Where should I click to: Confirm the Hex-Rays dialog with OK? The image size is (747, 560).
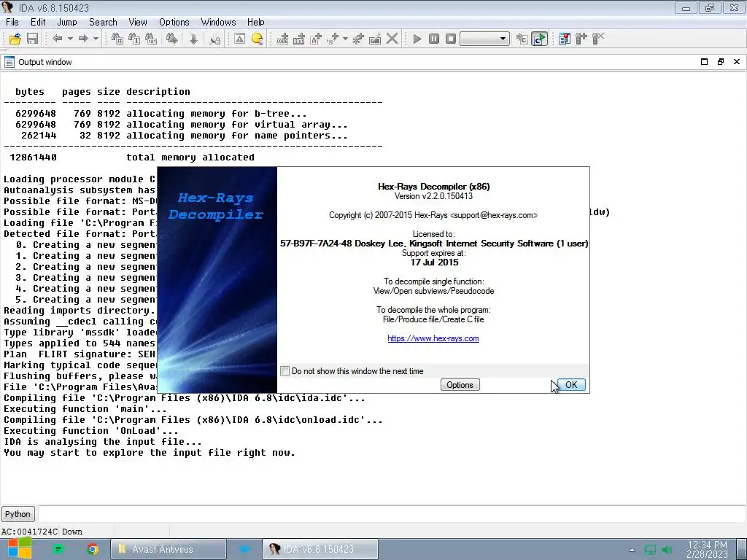571,385
